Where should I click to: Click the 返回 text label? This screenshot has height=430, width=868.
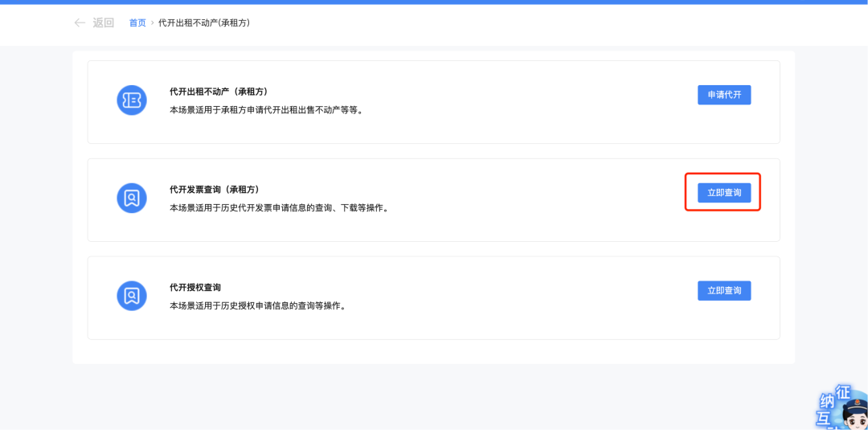pyautogui.click(x=103, y=23)
